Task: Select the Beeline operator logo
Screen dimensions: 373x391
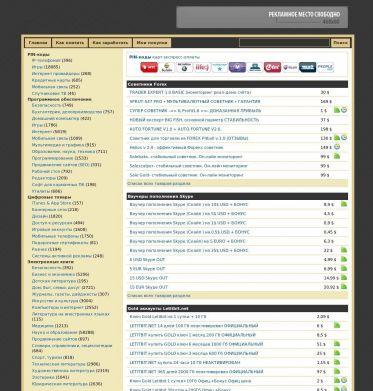Action: pyautogui.click(x=167, y=68)
